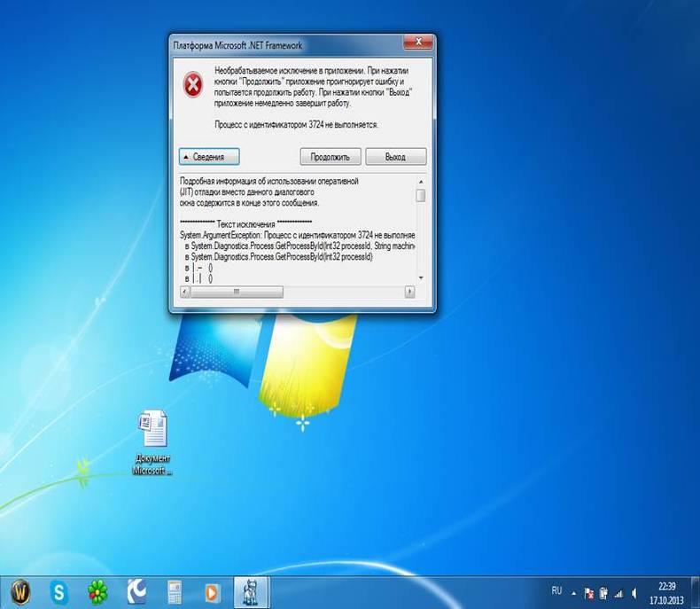Image resolution: width=700 pixels, height=609 pixels.
Task: Open the blue swirl app in taskbar
Action: [x=136, y=592]
